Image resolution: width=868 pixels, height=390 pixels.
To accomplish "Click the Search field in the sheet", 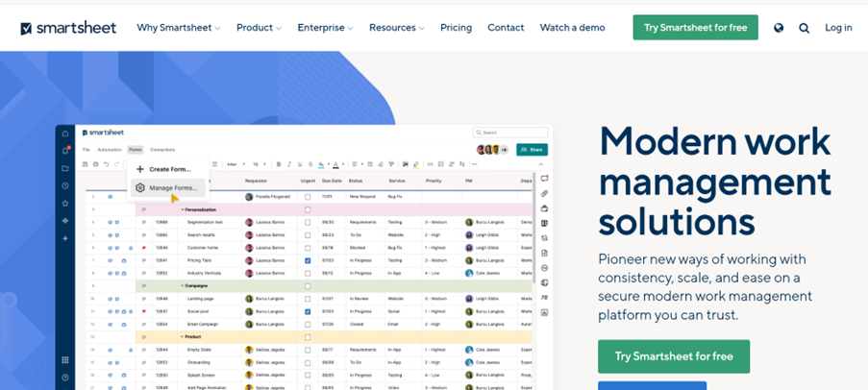I will [510, 133].
